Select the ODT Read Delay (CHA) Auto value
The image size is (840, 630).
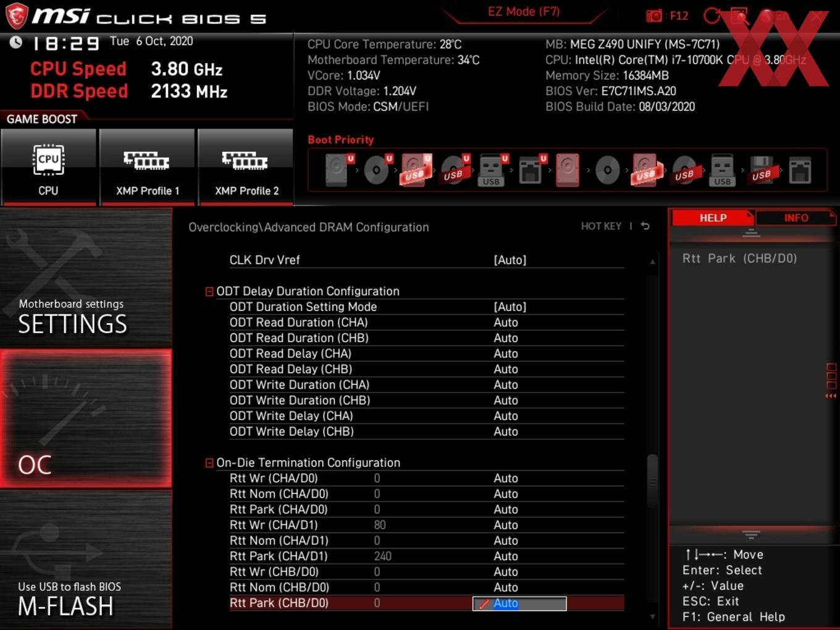click(x=506, y=353)
